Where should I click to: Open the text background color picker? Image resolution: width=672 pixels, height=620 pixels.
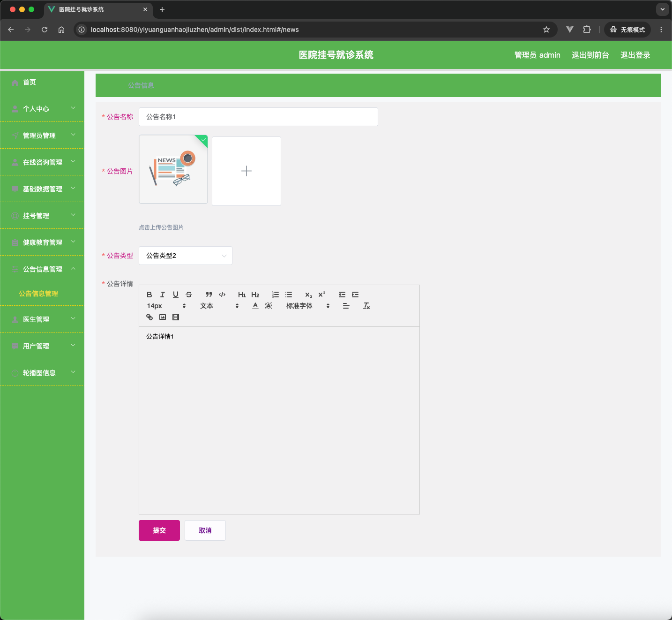269,306
